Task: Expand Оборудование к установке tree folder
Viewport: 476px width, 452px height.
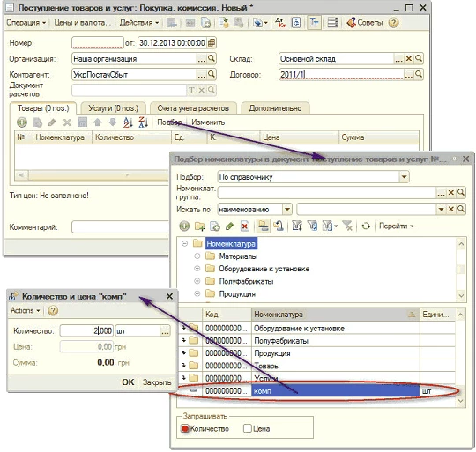Action: (197, 269)
